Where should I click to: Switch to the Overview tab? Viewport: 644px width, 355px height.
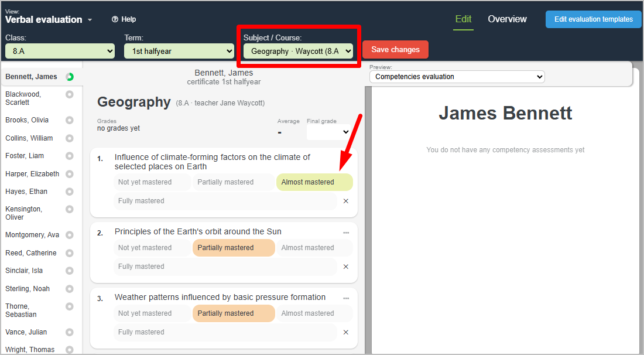[507, 19]
